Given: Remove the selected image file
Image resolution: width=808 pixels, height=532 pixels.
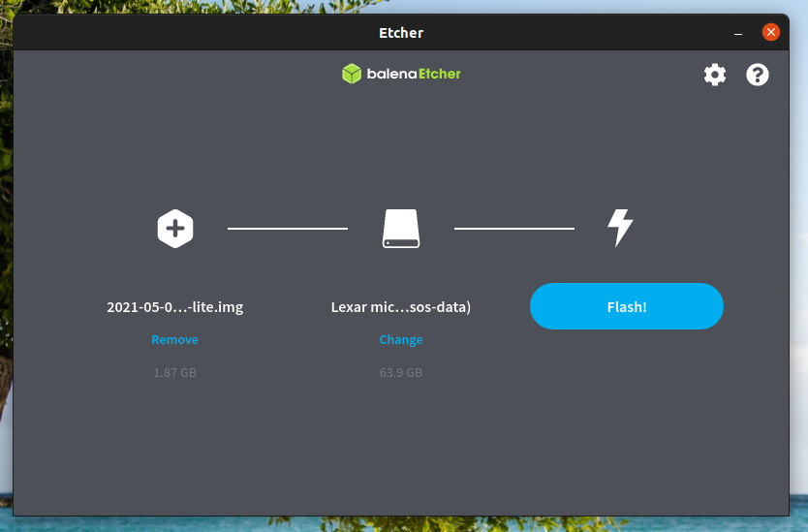Looking at the screenshot, I should [x=174, y=340].
